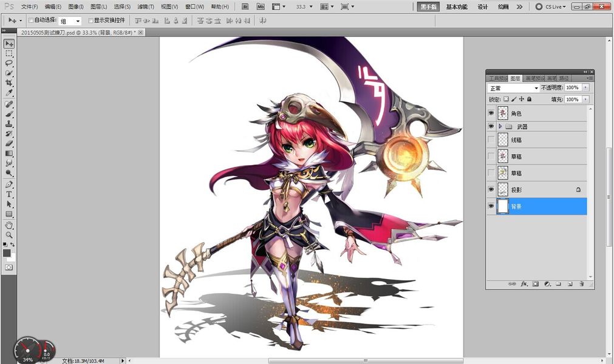Open the 填充 fill slider arrow
This screenshot has width=614, height=364.
tap(586, 99)
